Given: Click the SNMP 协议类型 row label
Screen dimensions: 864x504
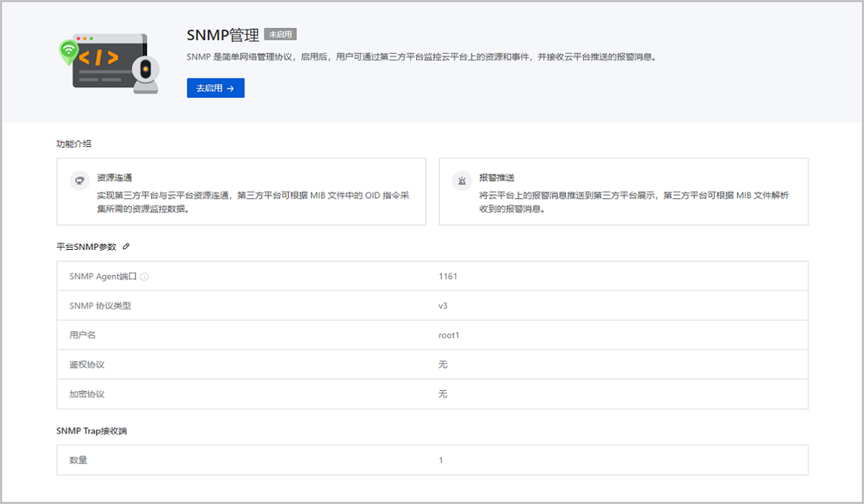Looking at the screenshot, I should pyautogui.click(x=100, y=306).
